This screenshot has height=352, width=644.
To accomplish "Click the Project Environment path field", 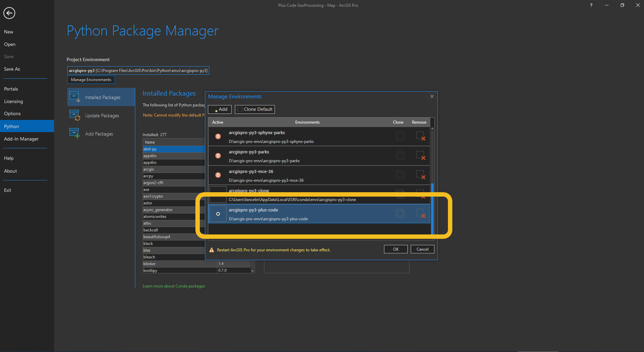I will pos(138,71).
